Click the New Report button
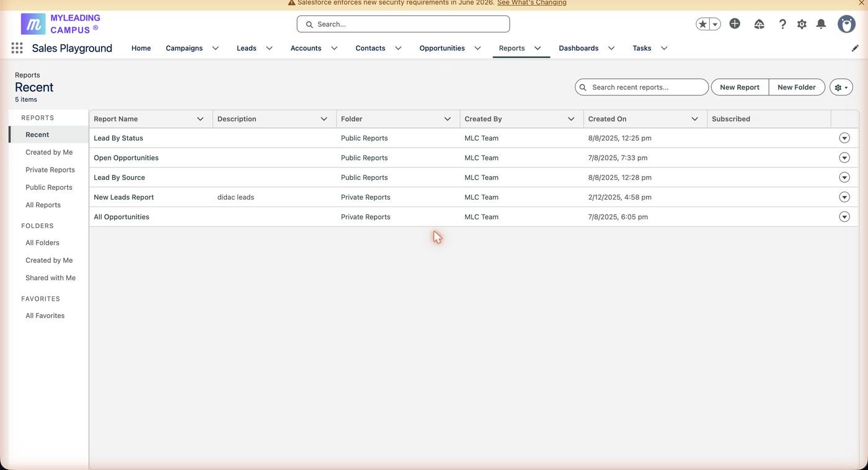The image size is (868, 470). [x=740, y=87]
